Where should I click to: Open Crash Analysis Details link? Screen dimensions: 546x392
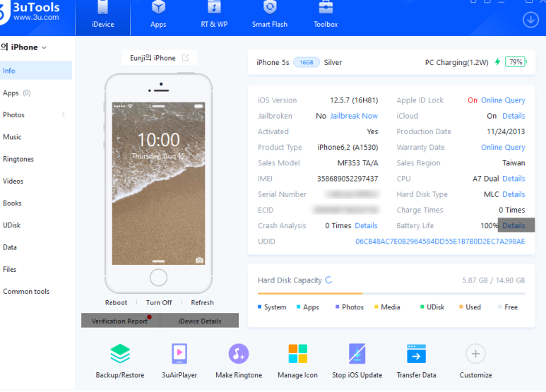[x=366, y=225]
